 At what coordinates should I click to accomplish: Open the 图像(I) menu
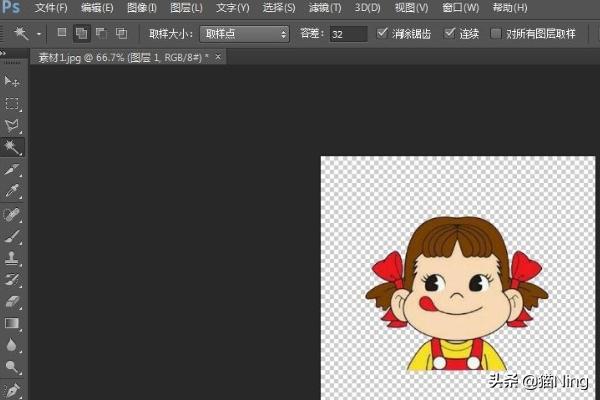point(142,8)
